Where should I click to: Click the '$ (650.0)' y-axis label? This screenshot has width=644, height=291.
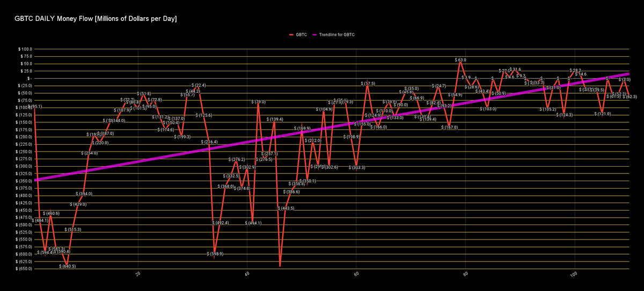[25, 269]
